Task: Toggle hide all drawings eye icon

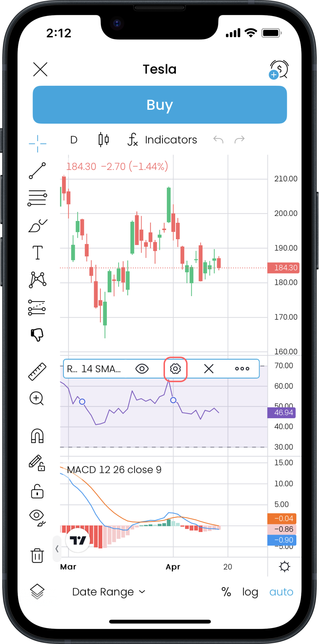Action: tap(37, 518)
